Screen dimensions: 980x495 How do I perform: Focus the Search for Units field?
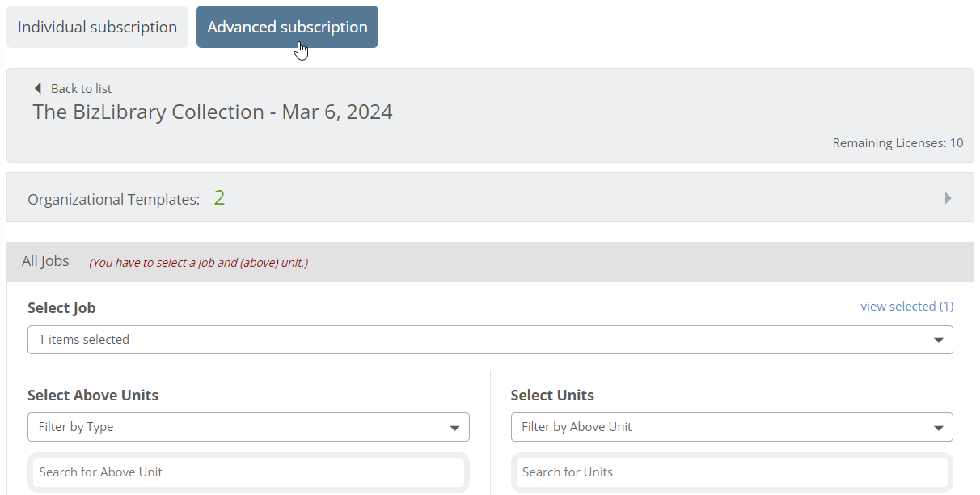732,472
